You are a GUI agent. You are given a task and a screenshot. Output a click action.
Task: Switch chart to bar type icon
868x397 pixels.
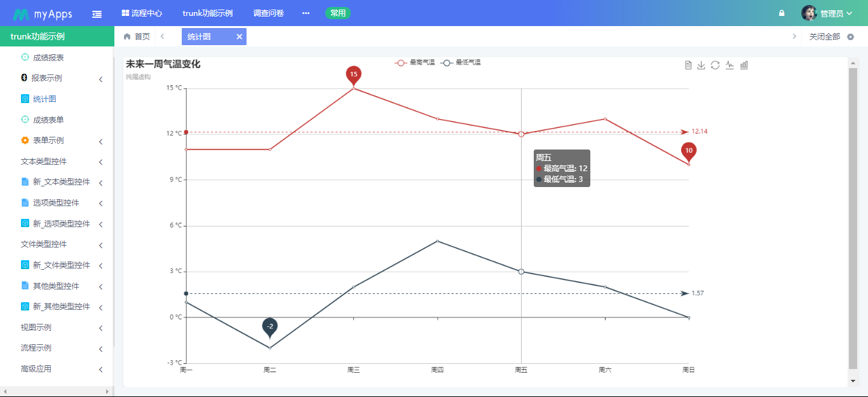point(744,65)
